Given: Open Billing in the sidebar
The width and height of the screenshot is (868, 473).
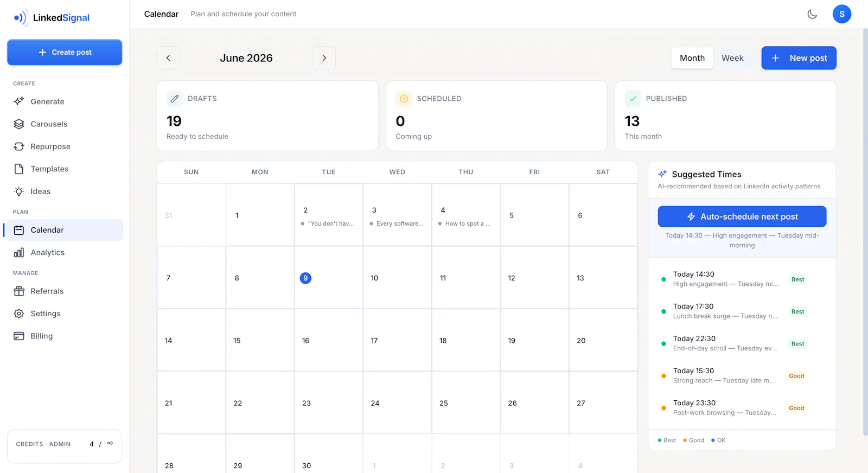Looking at the screenshot, I should (63, 336).
